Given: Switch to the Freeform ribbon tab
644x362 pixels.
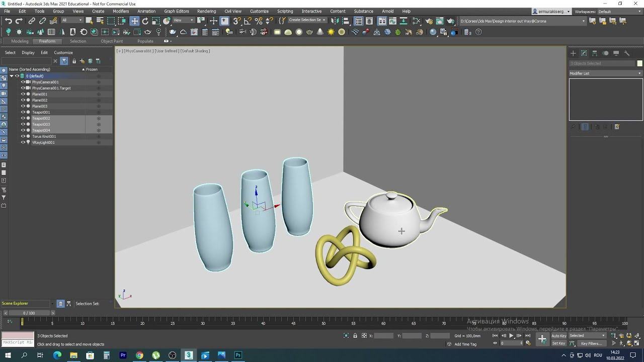Looking at the screenshot, I should 47,41.
